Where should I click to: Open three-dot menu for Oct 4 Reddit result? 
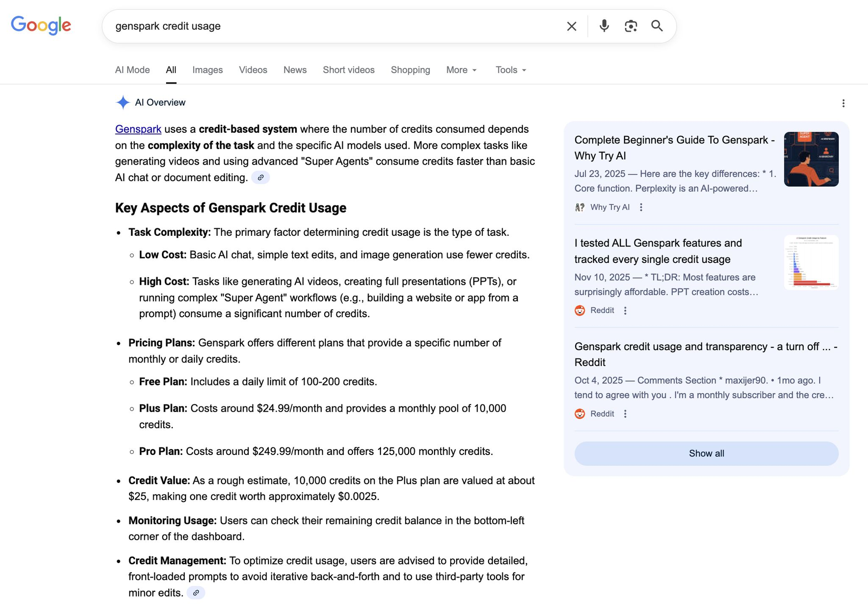(x=625, y=414)
